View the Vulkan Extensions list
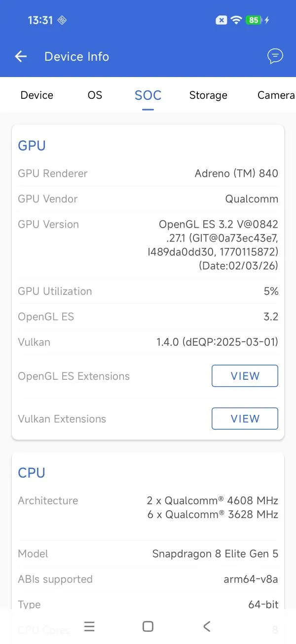This screenshot has width=296, height=644. point(245,418)
